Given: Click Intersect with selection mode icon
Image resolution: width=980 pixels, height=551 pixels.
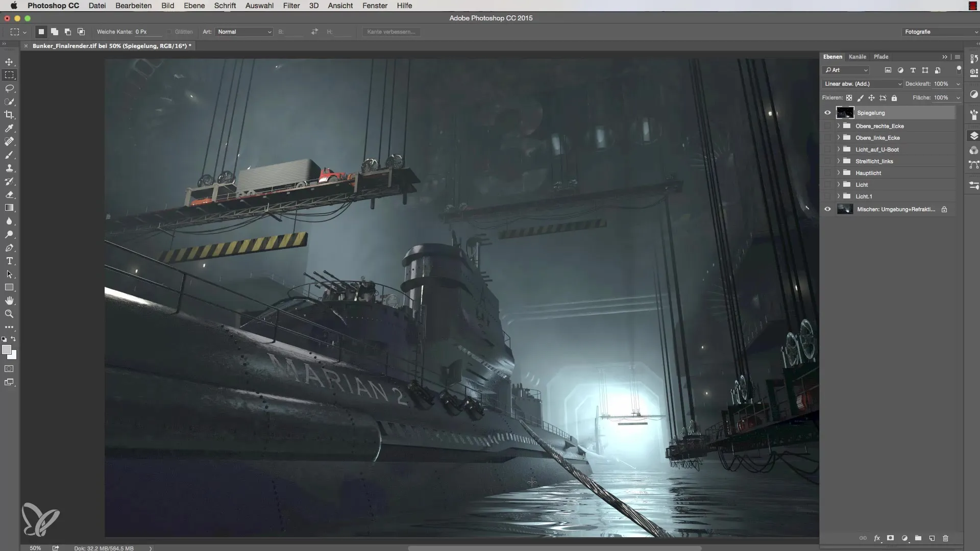Looking at the screenshot, I should tap(81, 32).
